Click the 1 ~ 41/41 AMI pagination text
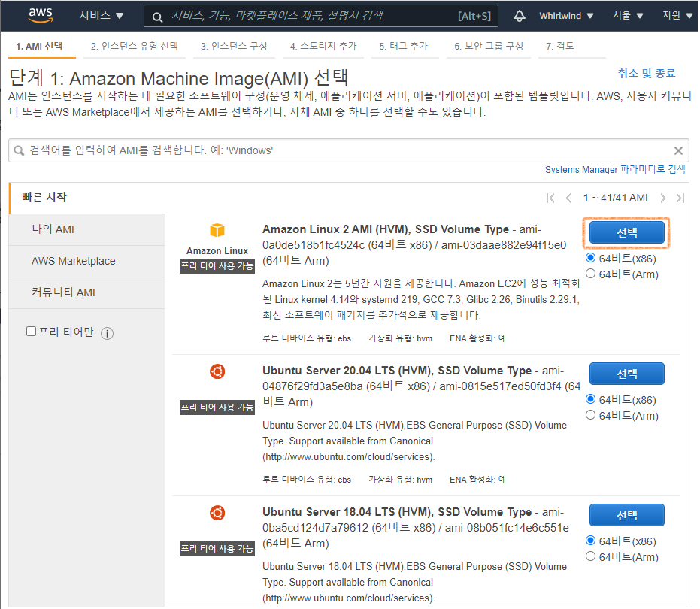The width and height of the screenshot is (700, 609). [615, 198]
